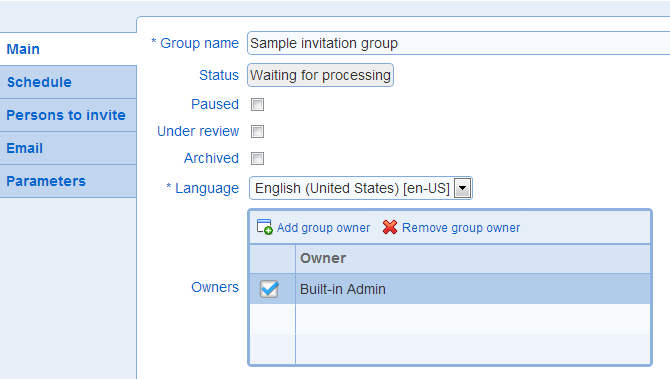Check the Archived checkbox
This screenshot has height=379, width=670.
[257, 159]
